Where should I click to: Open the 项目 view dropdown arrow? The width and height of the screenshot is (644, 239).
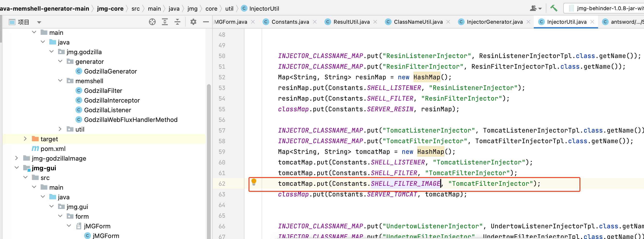point(39,22)
